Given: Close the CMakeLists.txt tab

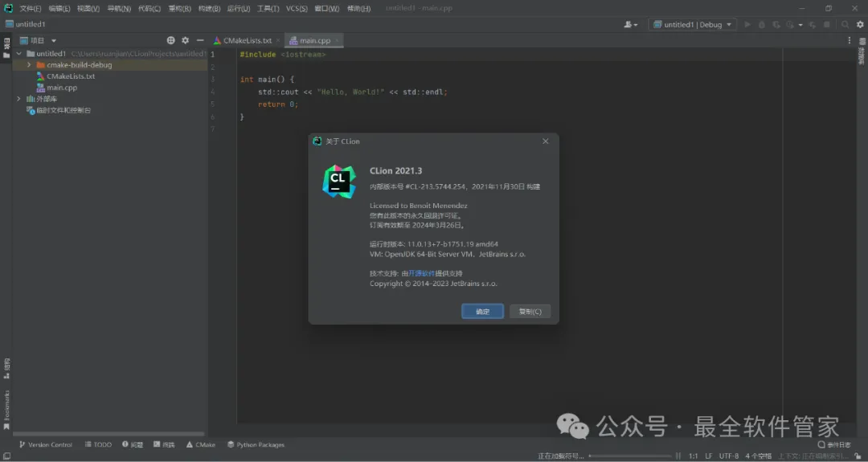Looking at the screenshot, I should 278,40.
